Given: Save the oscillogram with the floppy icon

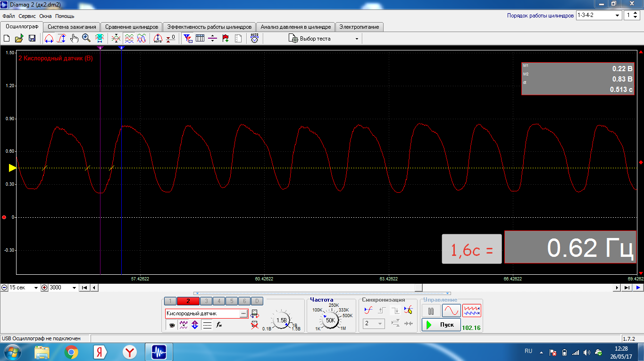Looking at the screenshot, I should pos(32,39).
